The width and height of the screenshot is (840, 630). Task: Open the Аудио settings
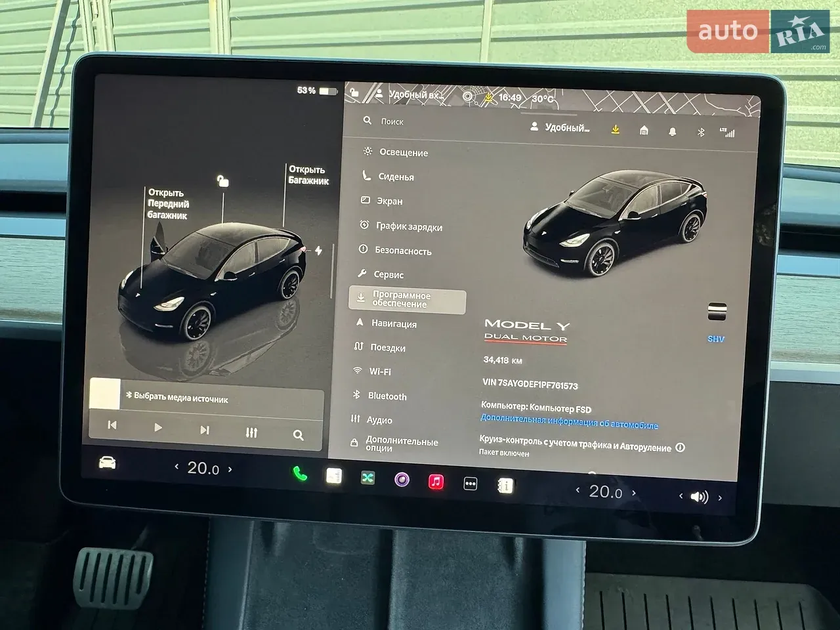371,420
